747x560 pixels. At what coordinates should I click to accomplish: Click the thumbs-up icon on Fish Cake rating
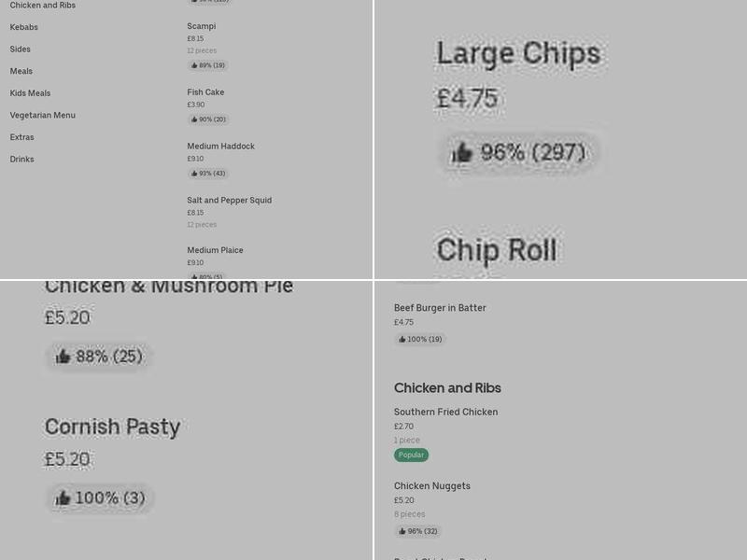(192, 119)
